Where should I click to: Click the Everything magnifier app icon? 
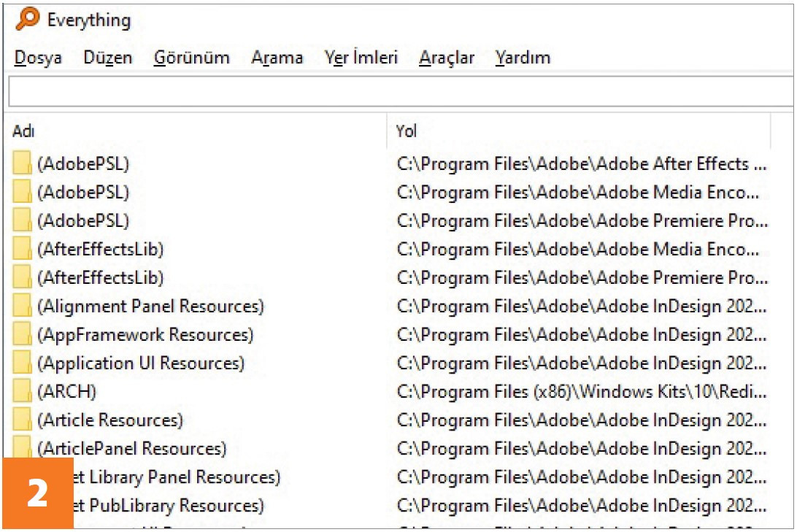28,19
